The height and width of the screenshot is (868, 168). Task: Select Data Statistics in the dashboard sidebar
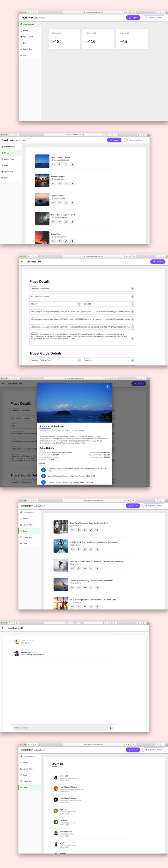tap(28, 24)
